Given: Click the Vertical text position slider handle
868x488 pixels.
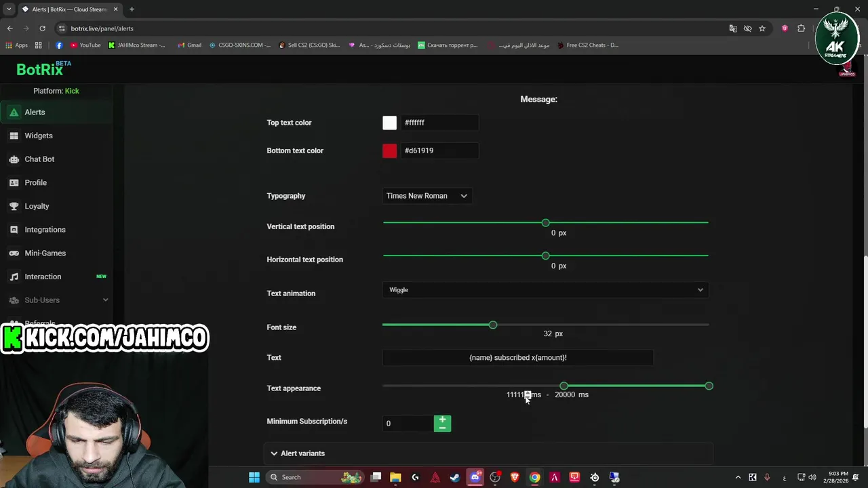Looking at the screenshot, I should click(x=545, y=222).
